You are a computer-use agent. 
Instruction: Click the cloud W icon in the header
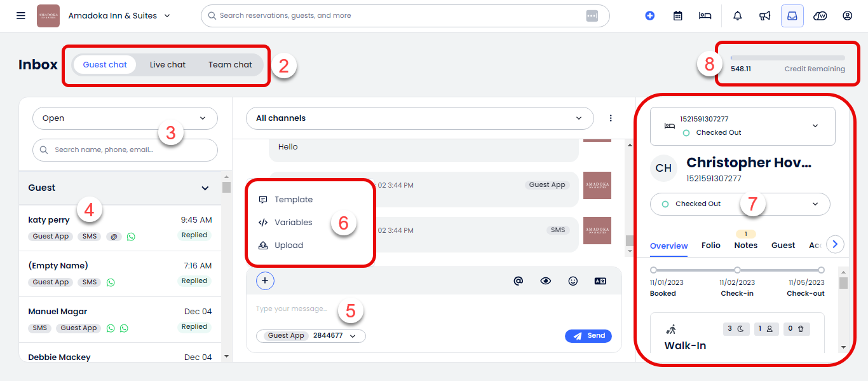tap(820, 16)
